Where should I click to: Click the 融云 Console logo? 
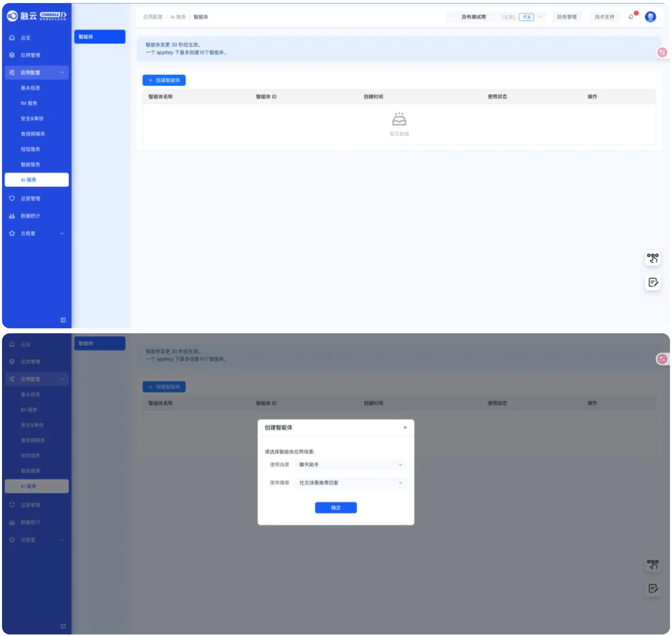(x=37, y=16)
